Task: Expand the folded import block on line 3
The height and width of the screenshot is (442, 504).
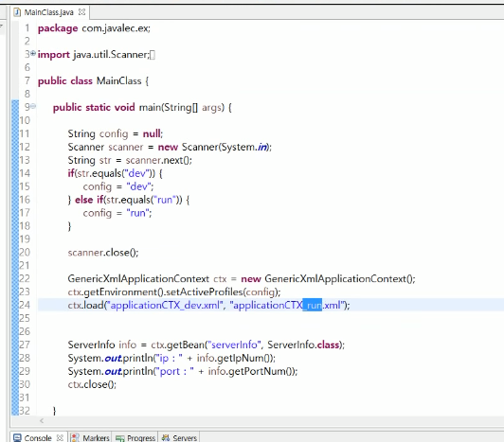Action: click(33, 53)
